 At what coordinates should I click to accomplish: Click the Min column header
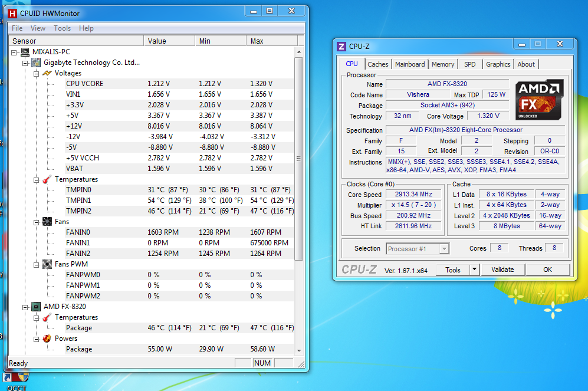pos(221,41)
